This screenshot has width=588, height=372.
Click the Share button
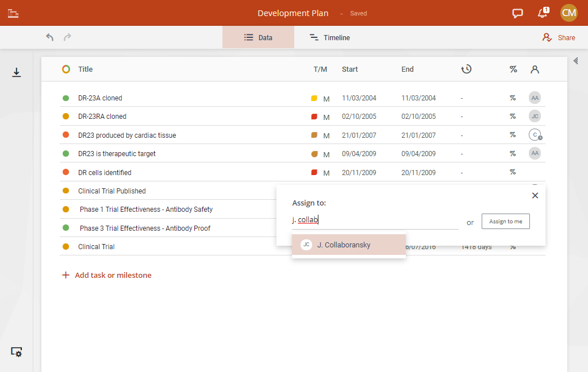click(559, 38)
